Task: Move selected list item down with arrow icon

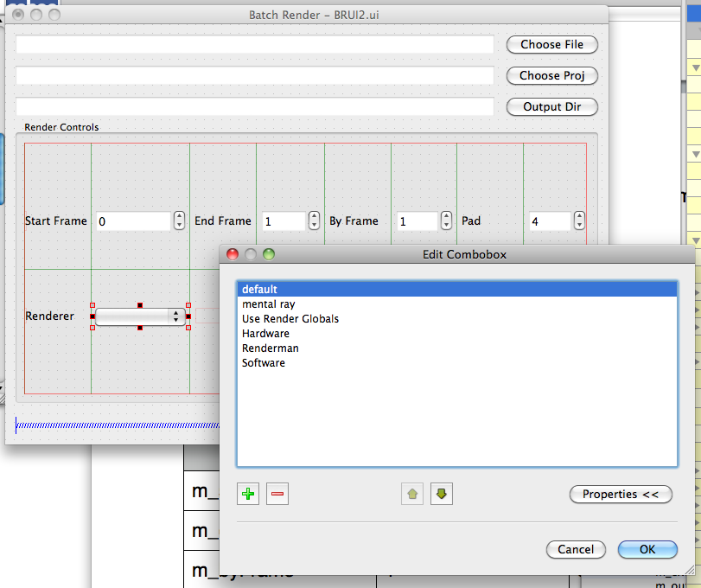Action: pos(442,493)
